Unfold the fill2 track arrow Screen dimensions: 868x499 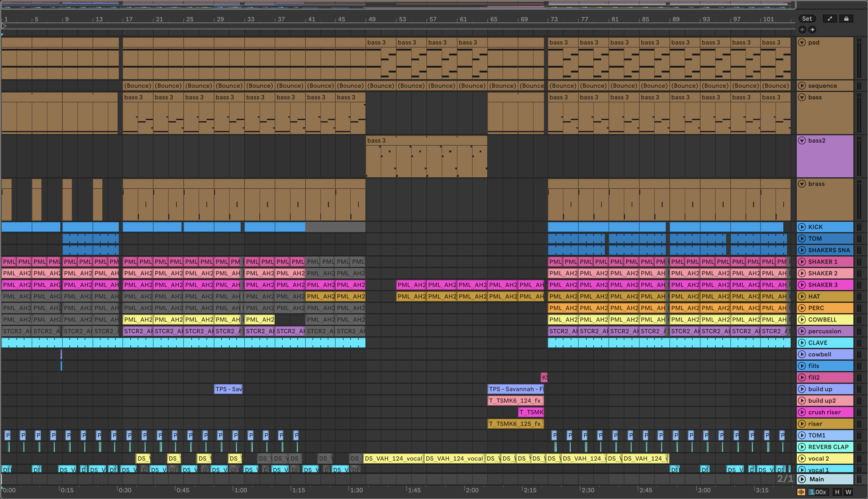tap(802, 377)
